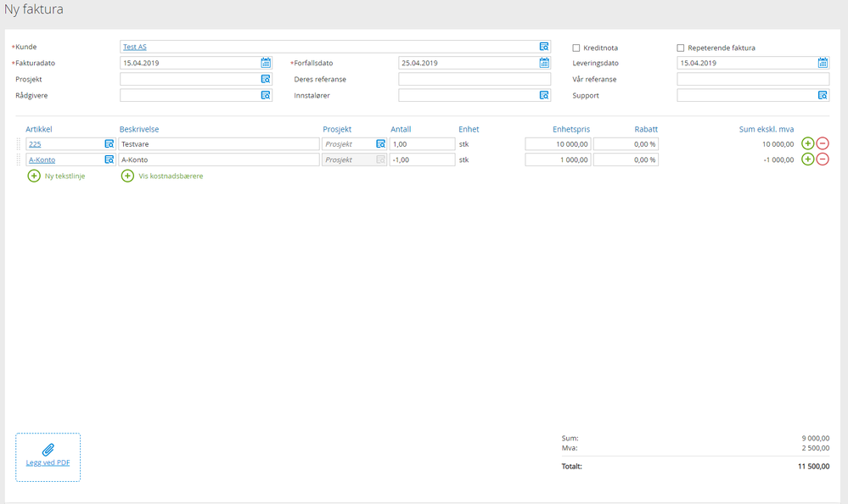The width and height of the screenshot is (848, 504).
Task: Remove A-Konto line with red minus
Action: coord(823,159)
